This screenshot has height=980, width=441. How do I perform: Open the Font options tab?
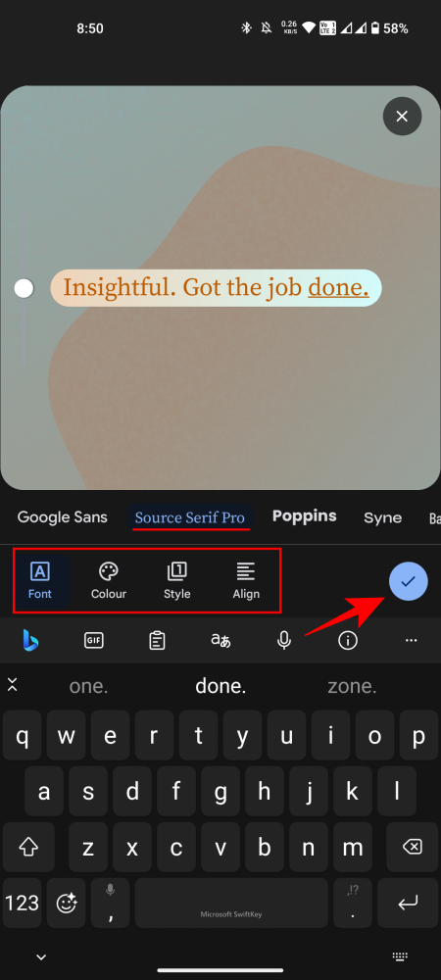[x=40, y=581]
